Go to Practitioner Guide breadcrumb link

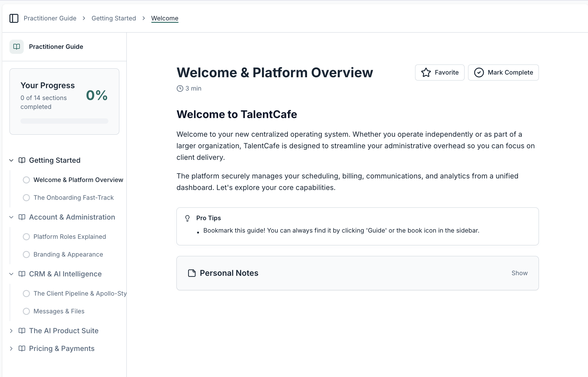(x=50, y=18)
